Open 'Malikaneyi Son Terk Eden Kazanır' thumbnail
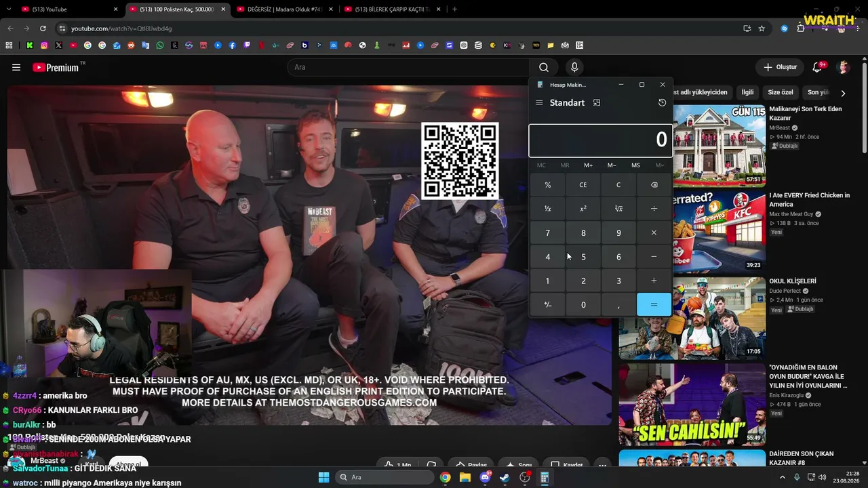Image resolution: width=868 pixels, height=488 pixels. click(719, 145)
